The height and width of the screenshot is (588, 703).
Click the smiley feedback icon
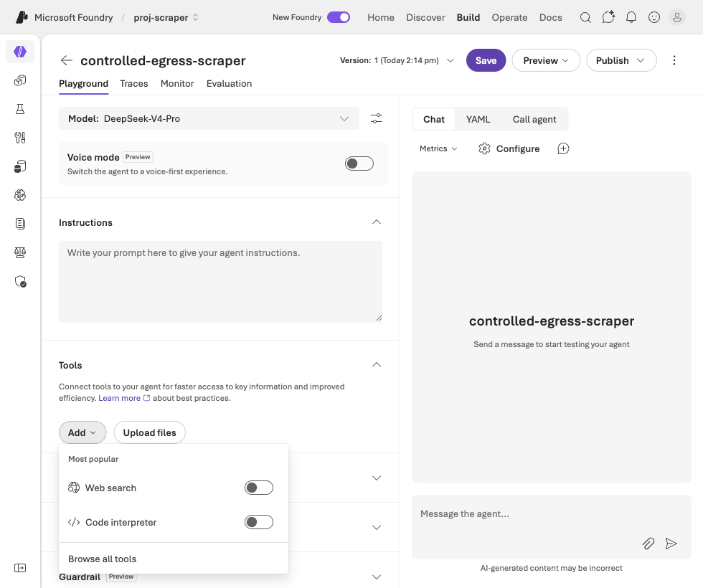pyautogui.click(x=654, y=17)
